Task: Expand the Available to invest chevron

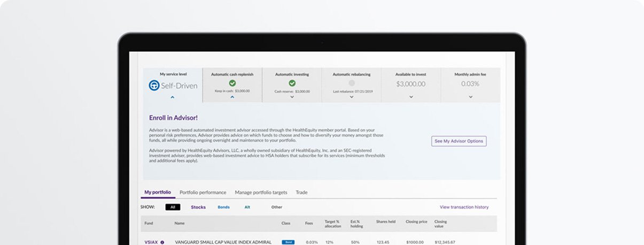Action: point(410,97)
